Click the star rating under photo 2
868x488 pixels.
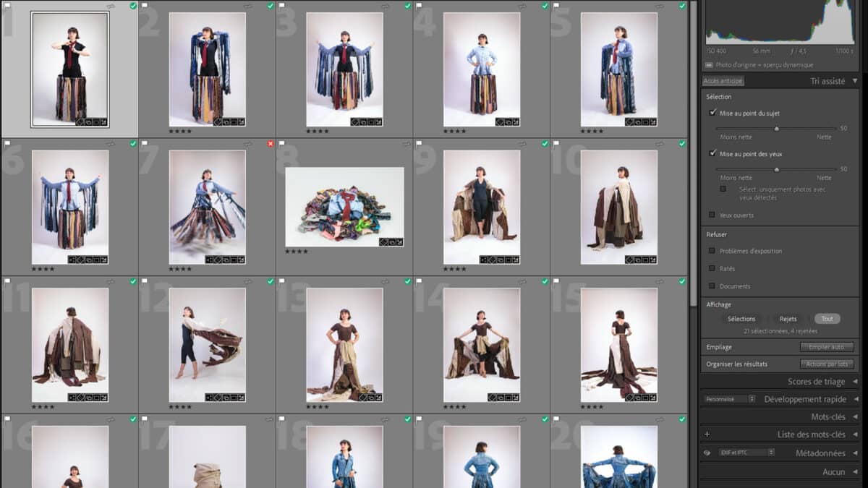coord(180,132)
